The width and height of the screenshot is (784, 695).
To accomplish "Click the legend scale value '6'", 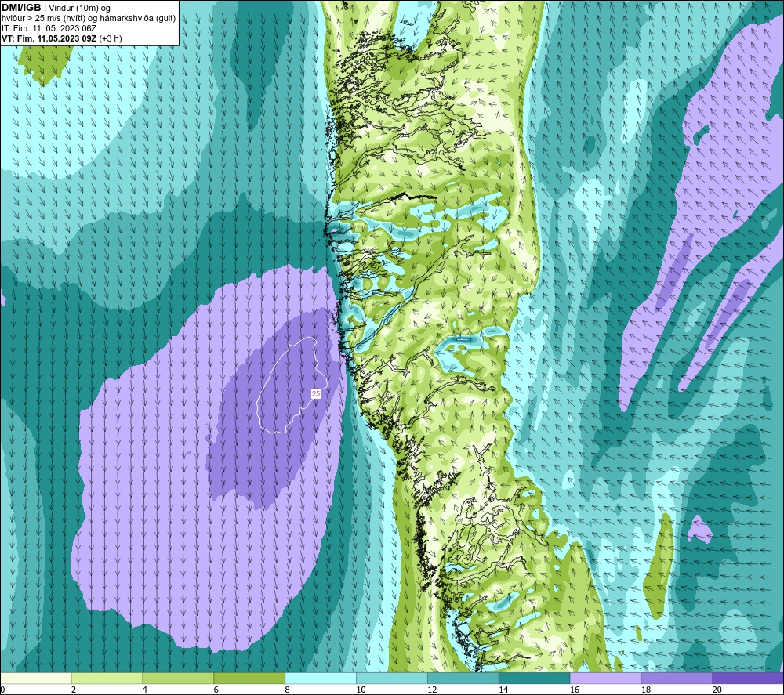I will (x=216, y=690).
